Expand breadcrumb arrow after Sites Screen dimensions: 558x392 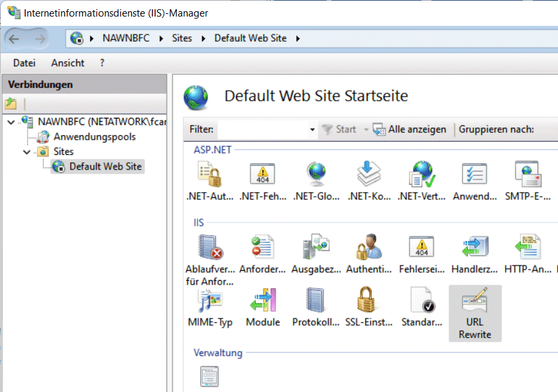pyautogui.click(x=203, y=38)
